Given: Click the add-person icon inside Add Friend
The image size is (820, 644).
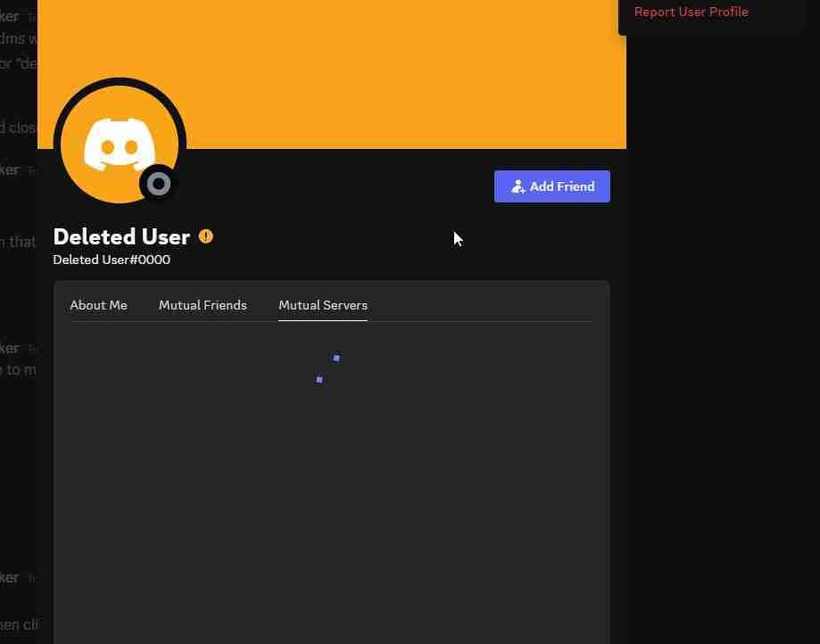Looking at the screenshot, I should click(518, 186).
